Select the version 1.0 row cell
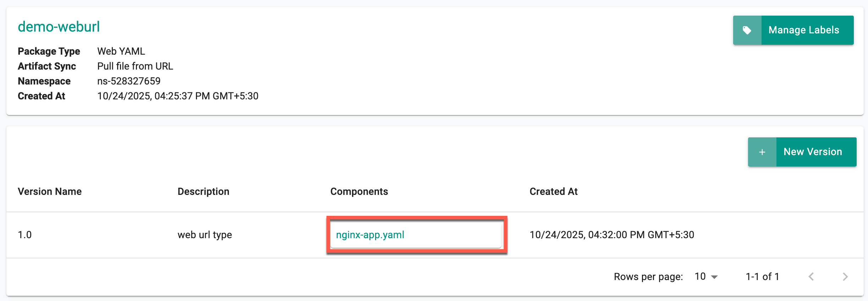The image size is (868, 301). coord(25,235)
